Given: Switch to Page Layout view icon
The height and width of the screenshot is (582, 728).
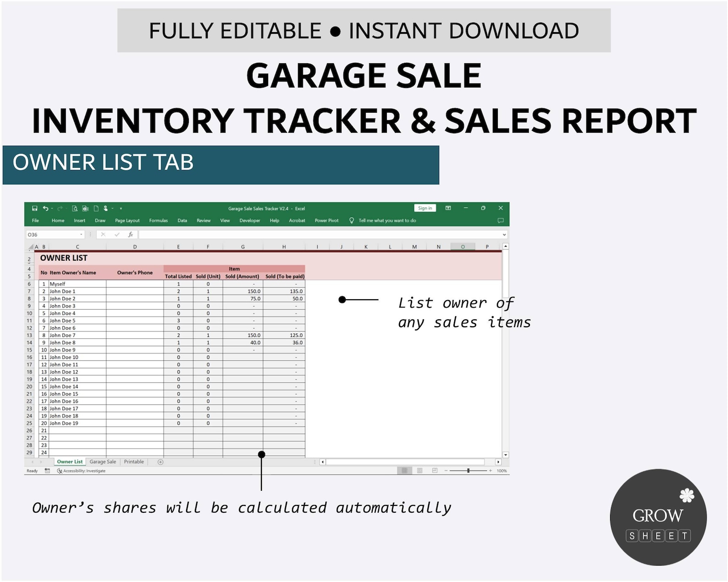Looking at the screenshot, I should (419, 471).
